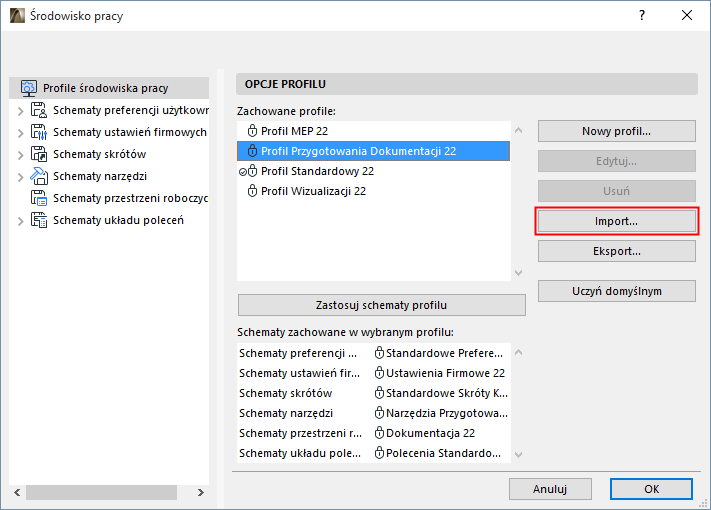The width and height of the screenshot is (711, 510).
Task: Click the Schematy skrótów icon
Action: pos(39,154)
